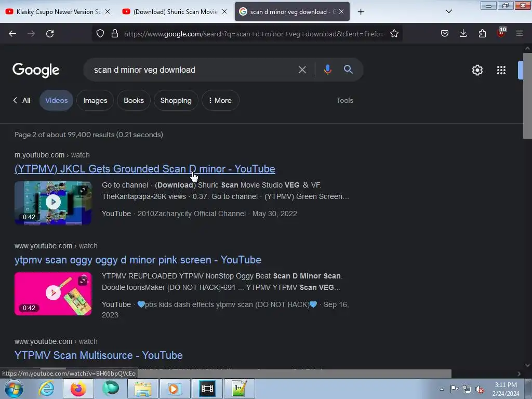Open a new browser tab

(x=361, y=12)
